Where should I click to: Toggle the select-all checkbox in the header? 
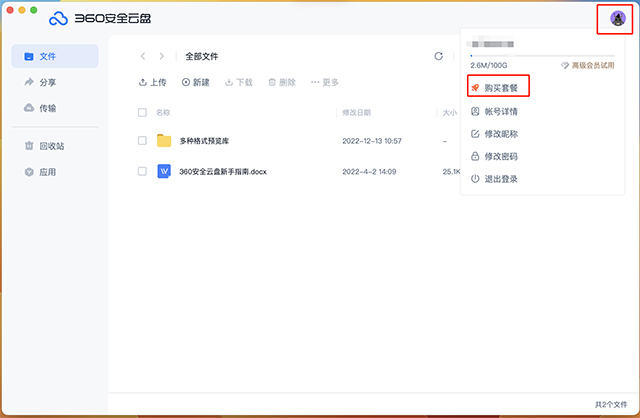142,112
